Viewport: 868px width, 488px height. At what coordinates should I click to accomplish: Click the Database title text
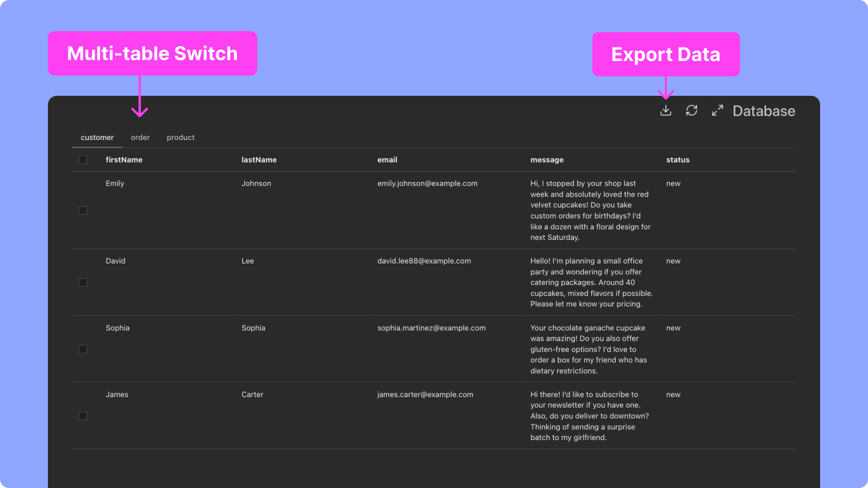pos(764,111)
